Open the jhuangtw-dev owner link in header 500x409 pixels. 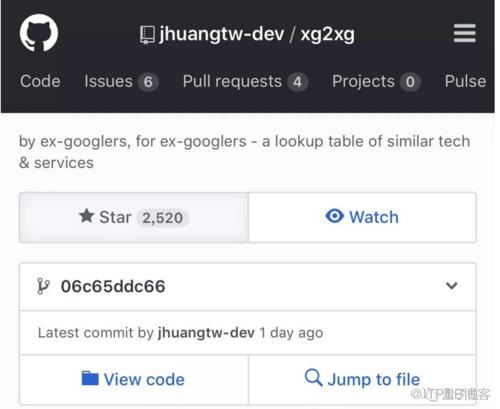222,34
